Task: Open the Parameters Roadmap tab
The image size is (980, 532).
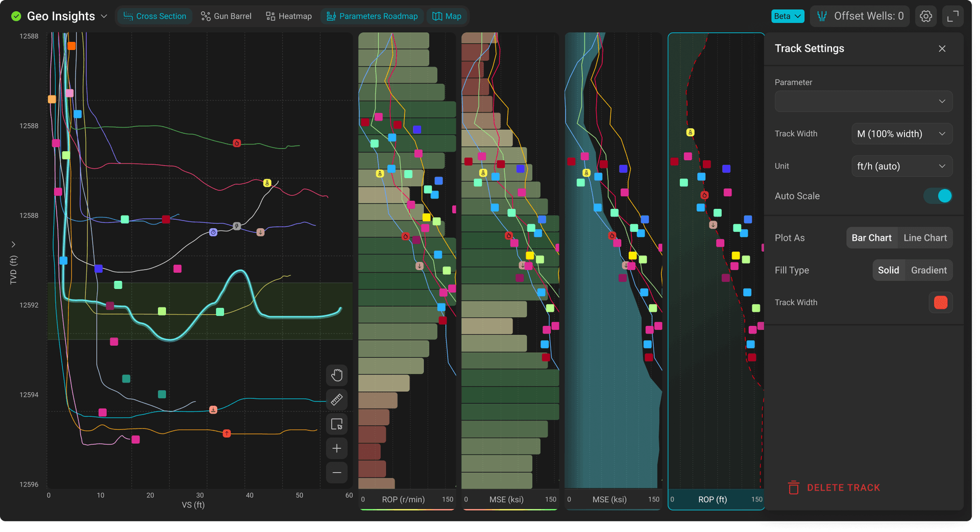Action: click(372, 16)
